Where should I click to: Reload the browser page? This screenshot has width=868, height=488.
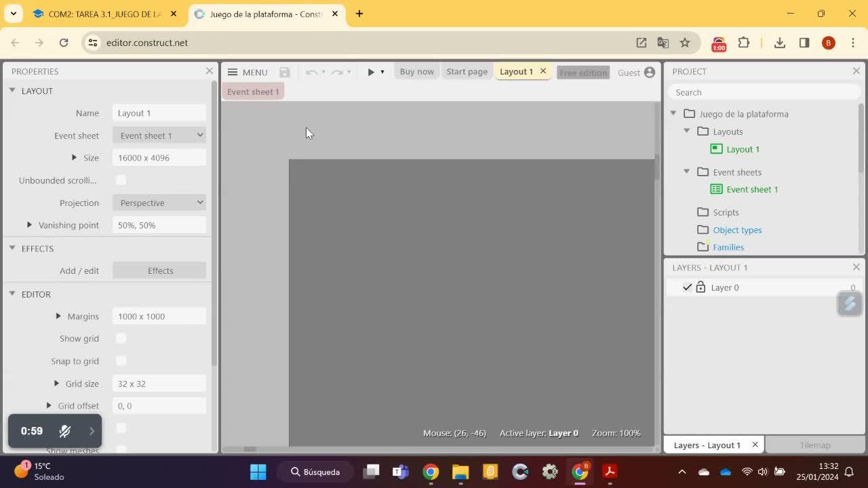coord(64,43)
